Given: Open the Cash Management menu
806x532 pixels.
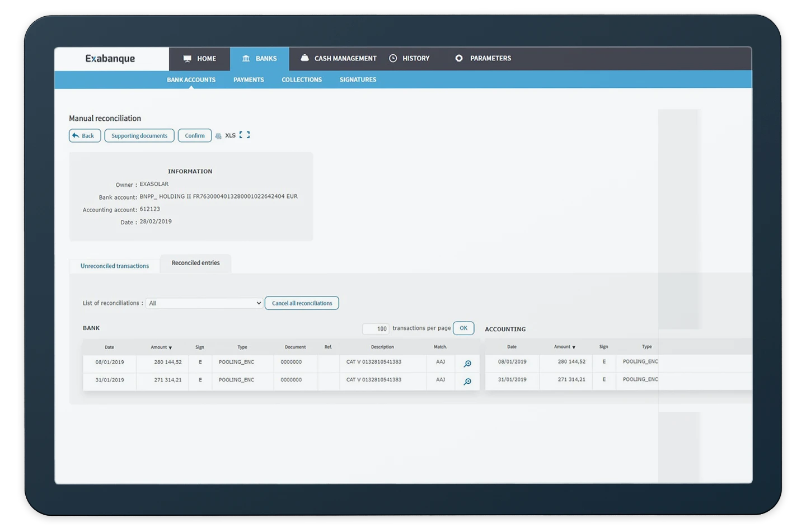Looking at the screenshot, I should pyautogui.click(x=339, y=59).
